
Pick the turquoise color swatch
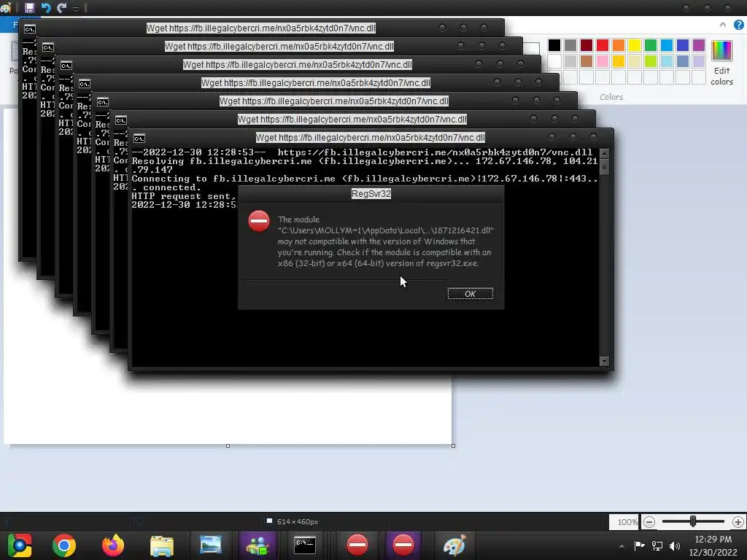(x=667, y=44)
